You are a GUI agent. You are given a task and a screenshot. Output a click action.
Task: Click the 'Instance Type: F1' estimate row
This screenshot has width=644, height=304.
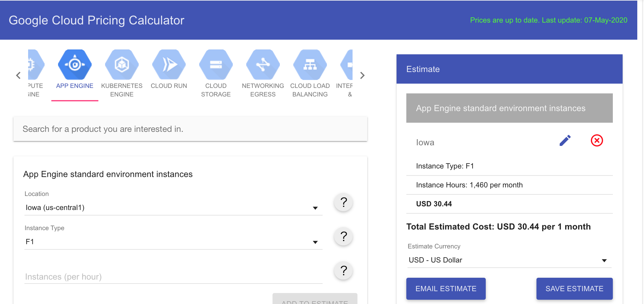click(x=510, y=166)
